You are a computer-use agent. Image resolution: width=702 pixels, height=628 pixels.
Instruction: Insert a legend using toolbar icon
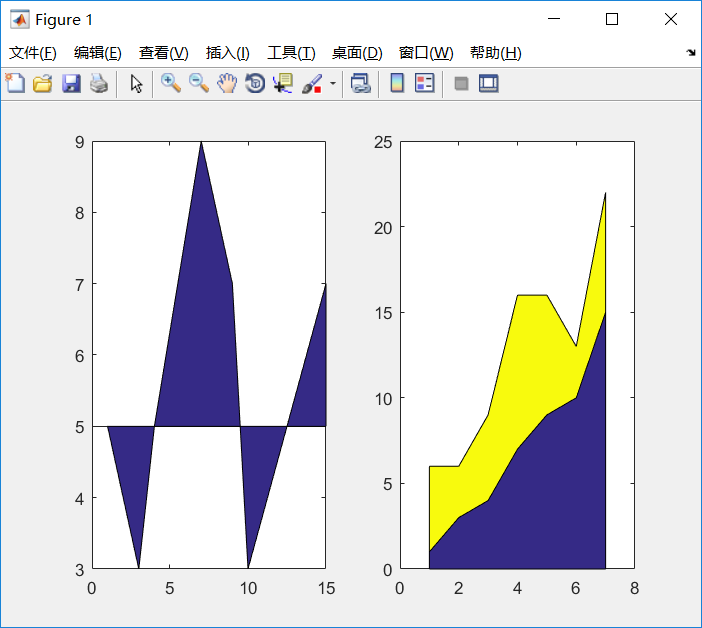[424, 83]
